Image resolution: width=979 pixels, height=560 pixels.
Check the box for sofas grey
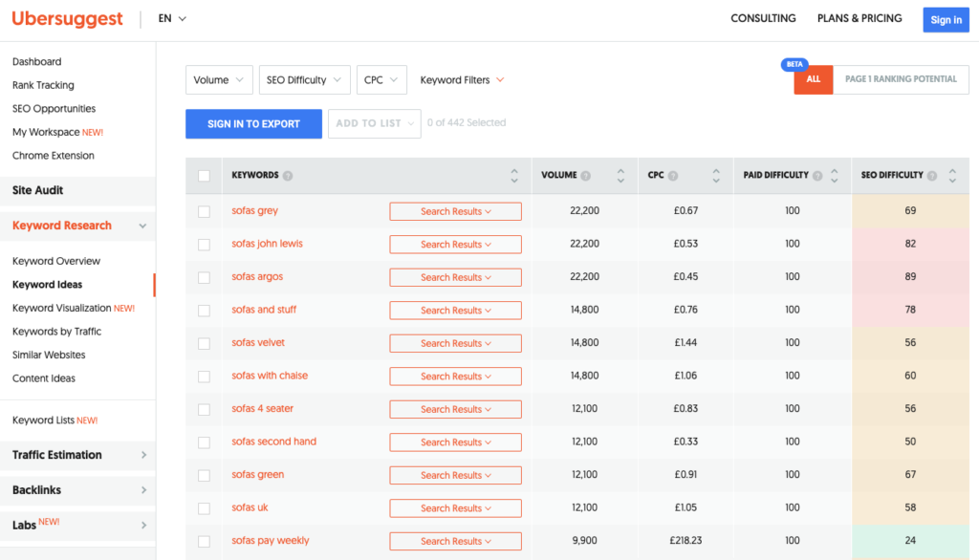click(205, 211)
